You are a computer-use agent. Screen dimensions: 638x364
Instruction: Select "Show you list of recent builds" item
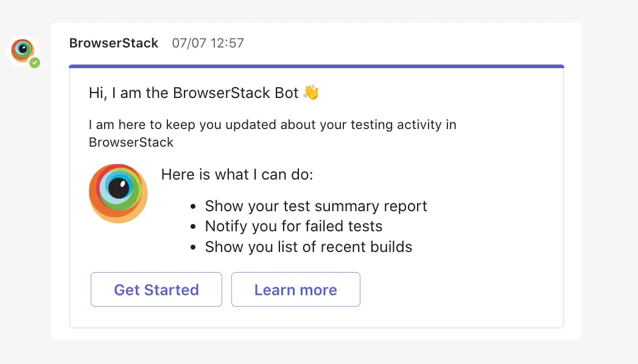[x=309, y=247]
